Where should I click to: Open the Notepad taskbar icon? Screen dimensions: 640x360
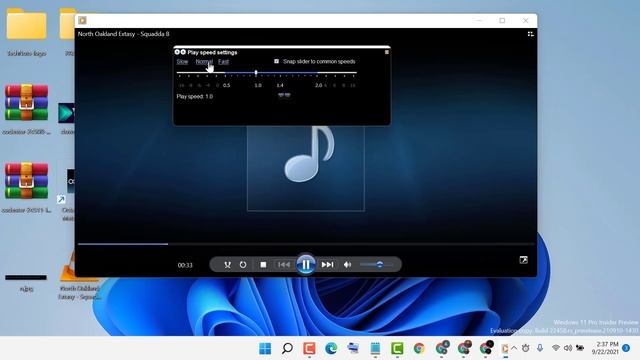375,348
